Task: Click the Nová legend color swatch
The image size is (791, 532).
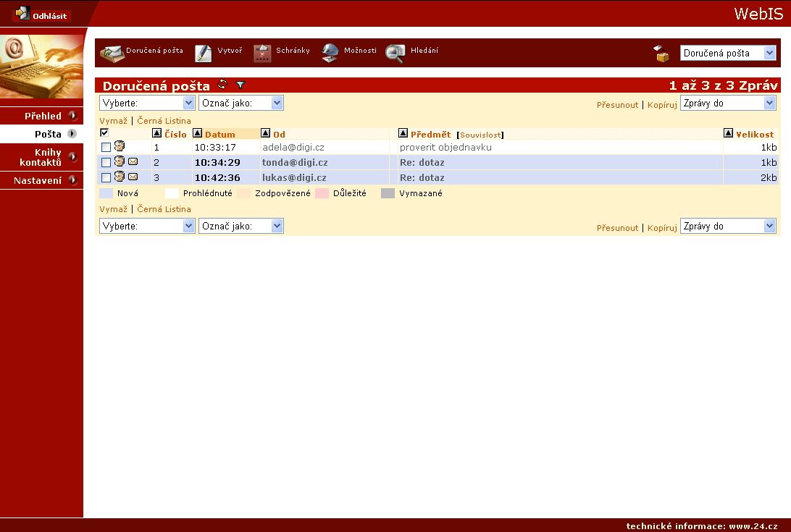Action: coord(106,193)
